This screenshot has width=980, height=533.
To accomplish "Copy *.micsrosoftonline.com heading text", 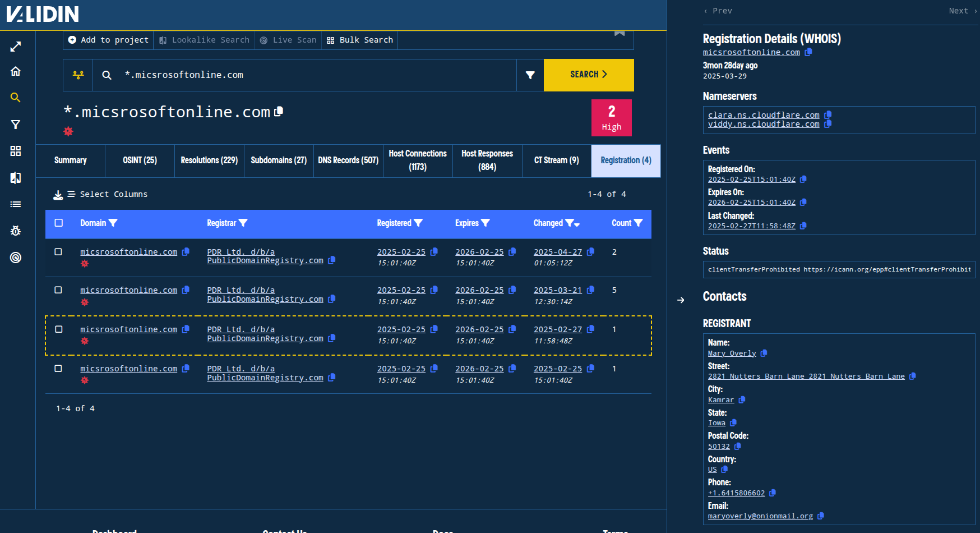I will click(x=279, y=112).
